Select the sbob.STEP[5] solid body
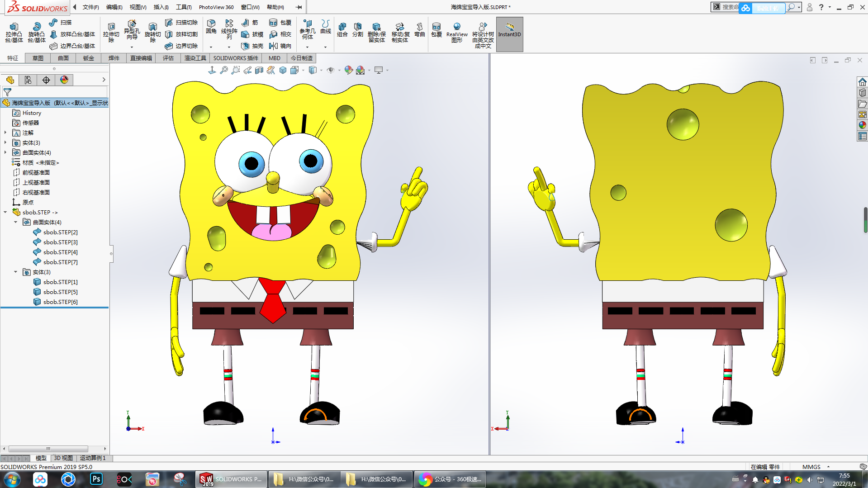This screenshot has height=488, width=868. click(x=55, y=292)
